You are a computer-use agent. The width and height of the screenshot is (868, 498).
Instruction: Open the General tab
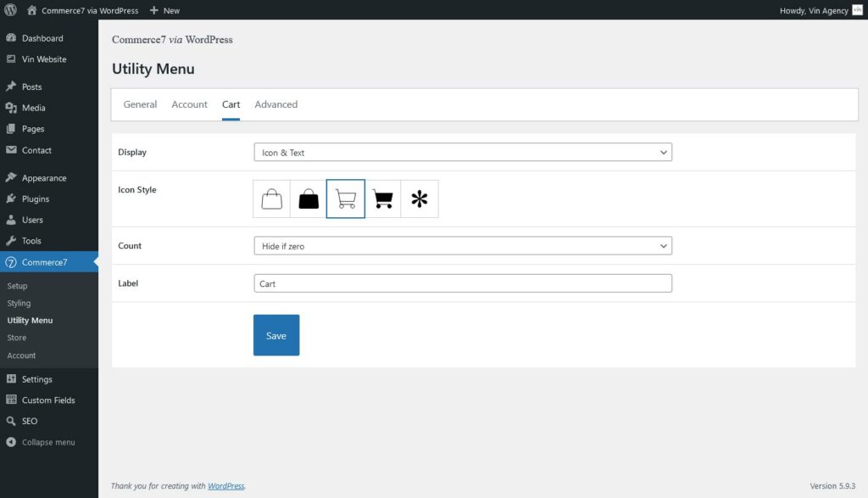tap(139, 104)
